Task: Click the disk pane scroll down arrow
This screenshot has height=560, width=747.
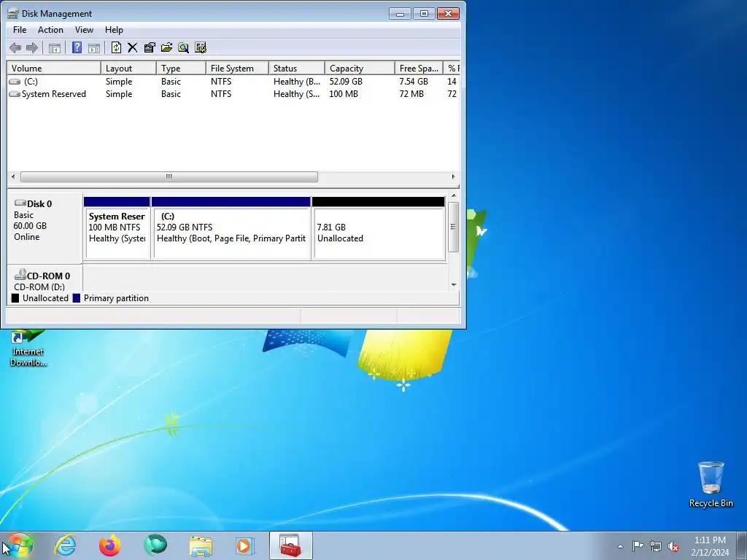Action: pyautogui.click(x=454, y=285)
